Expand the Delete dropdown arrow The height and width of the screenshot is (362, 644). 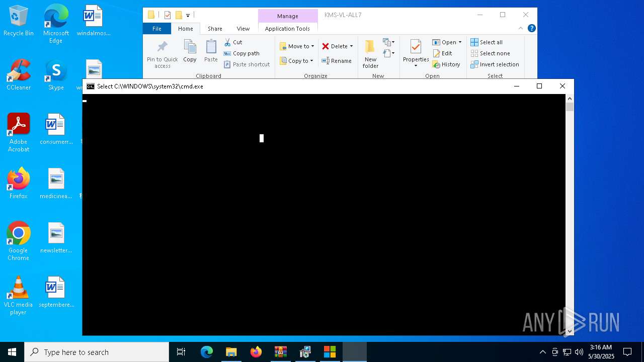[351, 46]
